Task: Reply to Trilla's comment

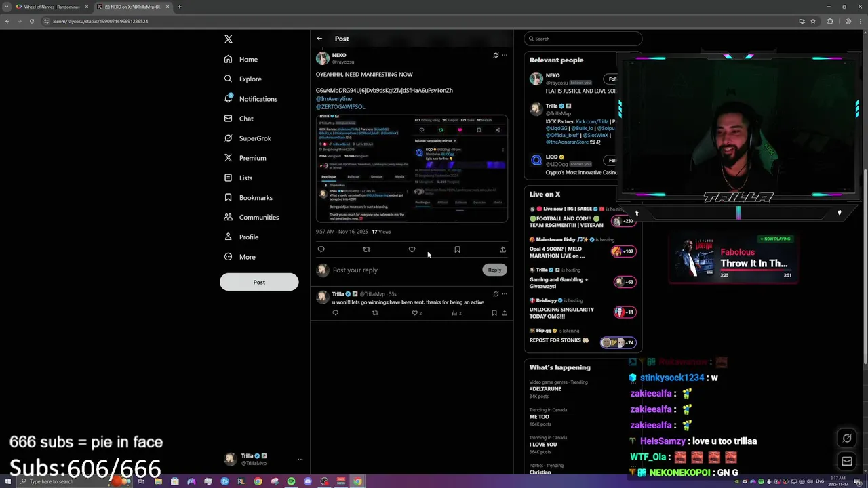Action: pyautogui.click(x=335, y=313)
